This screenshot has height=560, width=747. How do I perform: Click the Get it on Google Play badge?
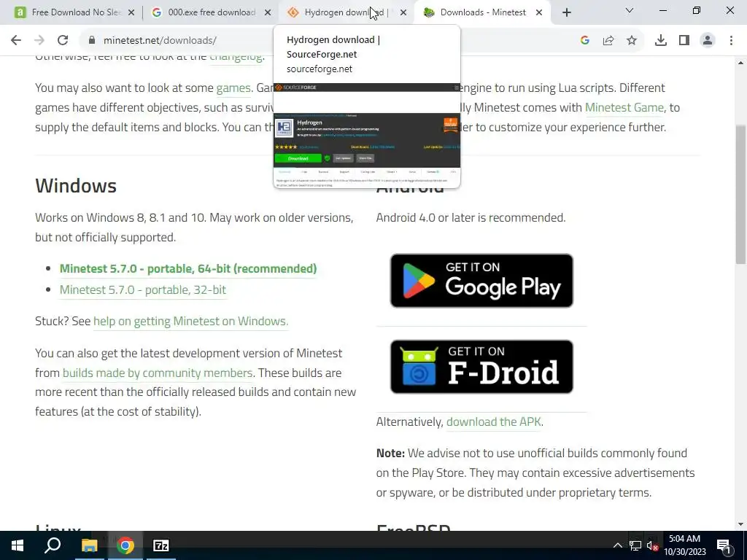click(x=481, y=281)
